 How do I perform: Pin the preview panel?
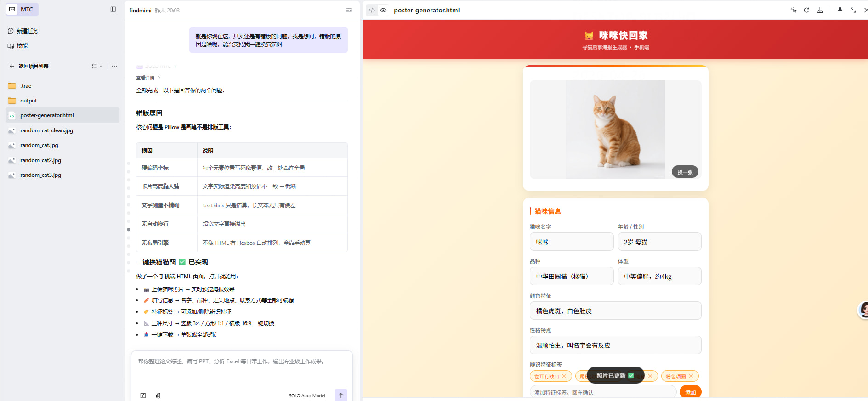840,10
